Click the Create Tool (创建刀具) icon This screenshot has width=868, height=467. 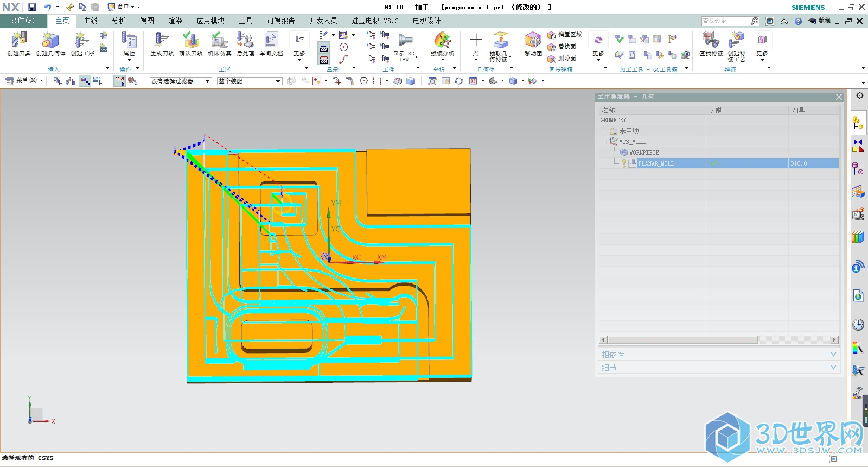click(19, 43)
